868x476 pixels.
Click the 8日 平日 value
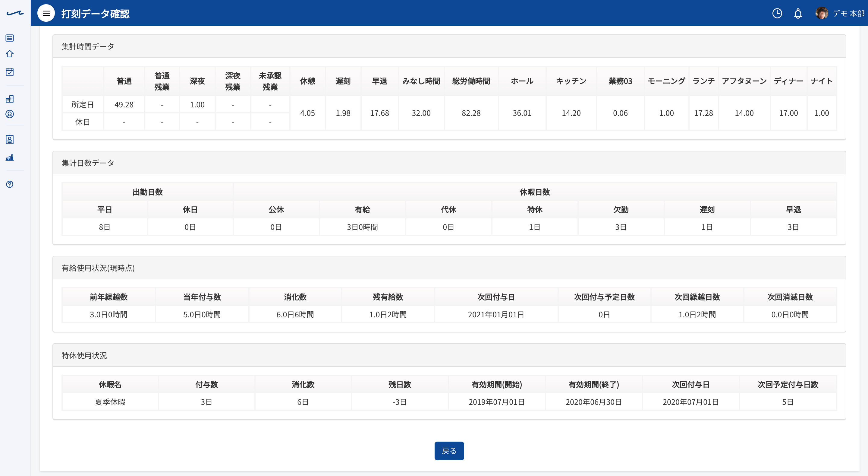[105, 227]
